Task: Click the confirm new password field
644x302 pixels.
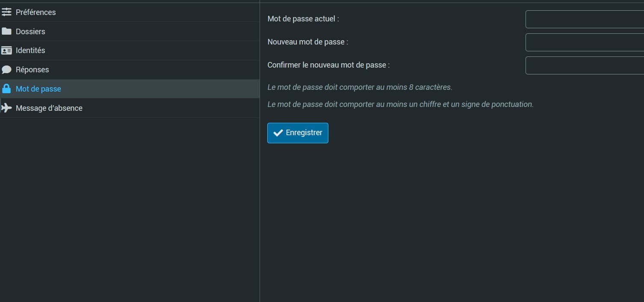Action: pos(584,65)
